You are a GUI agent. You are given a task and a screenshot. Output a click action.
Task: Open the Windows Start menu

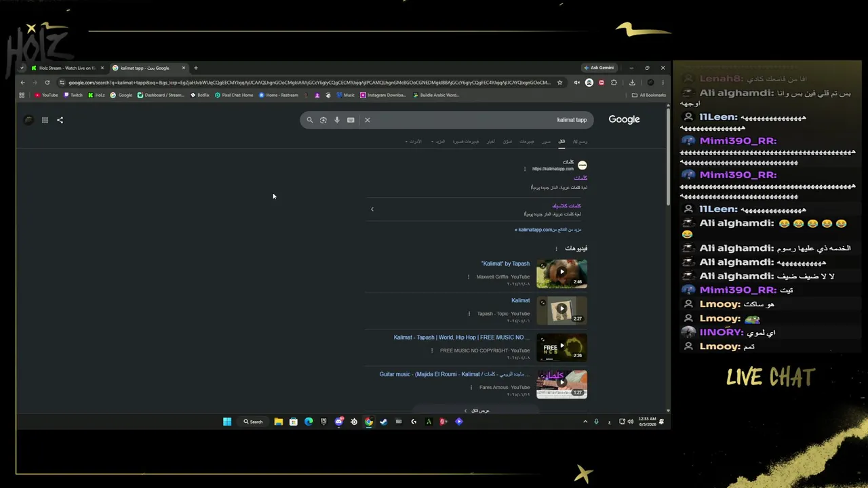227,422
